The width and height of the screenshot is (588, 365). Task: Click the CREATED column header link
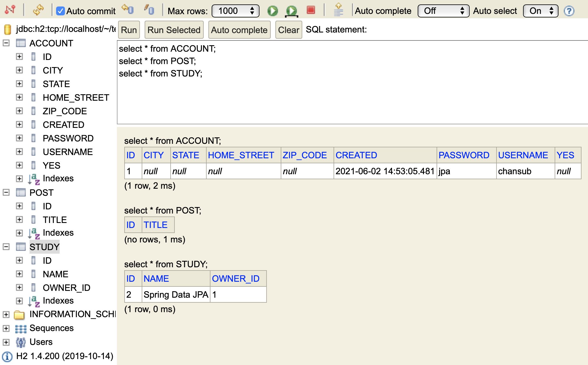pyautogui.click(x=356, y=155)
